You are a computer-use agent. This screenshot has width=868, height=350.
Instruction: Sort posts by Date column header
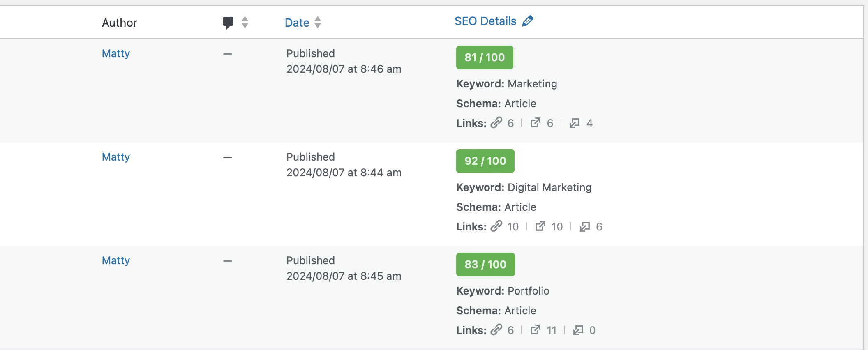(x=297, y=23)
